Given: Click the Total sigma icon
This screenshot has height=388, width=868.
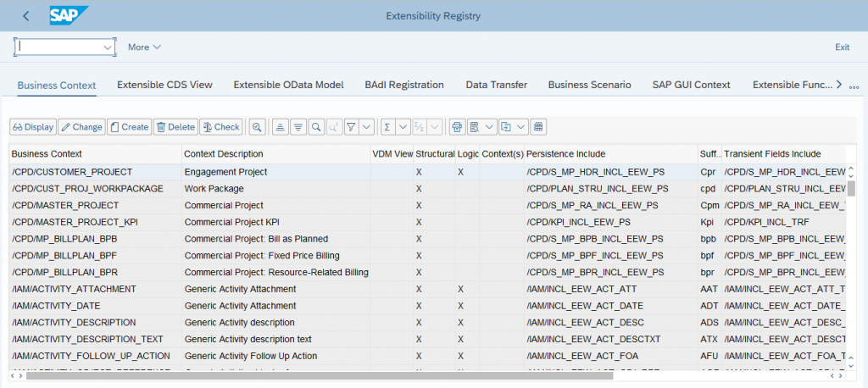Looking at the screenshot, I should (x=387, y=127).
